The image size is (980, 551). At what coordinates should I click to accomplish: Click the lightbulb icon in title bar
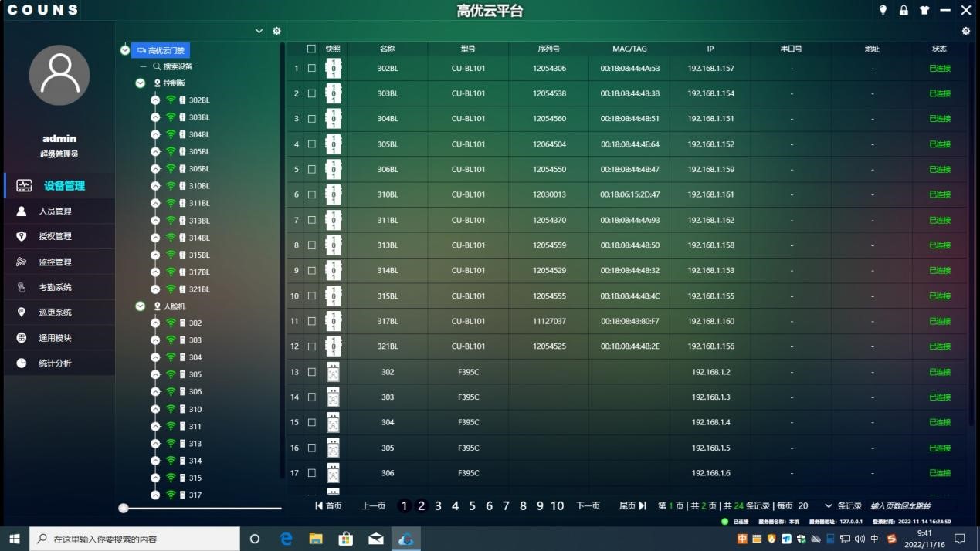tap(883, 11)
